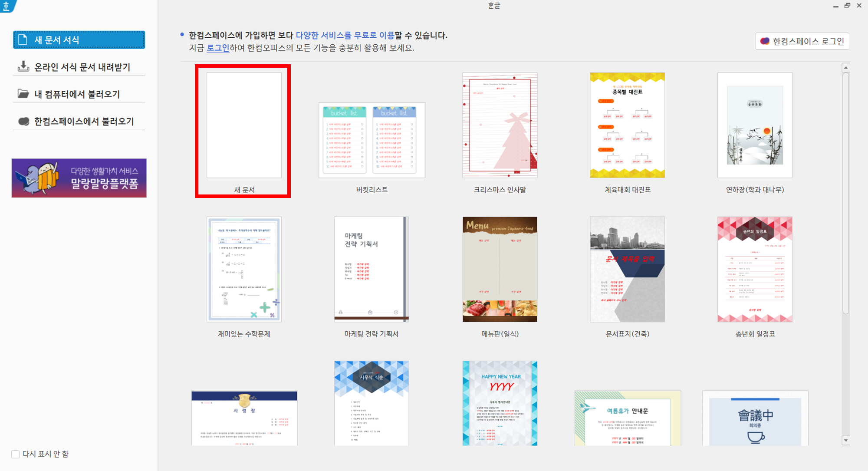Click the 로그인 hyperlink in the notice
Image resolution: width=868 pixels, height=471 pixels.
(x=217, y=48)
